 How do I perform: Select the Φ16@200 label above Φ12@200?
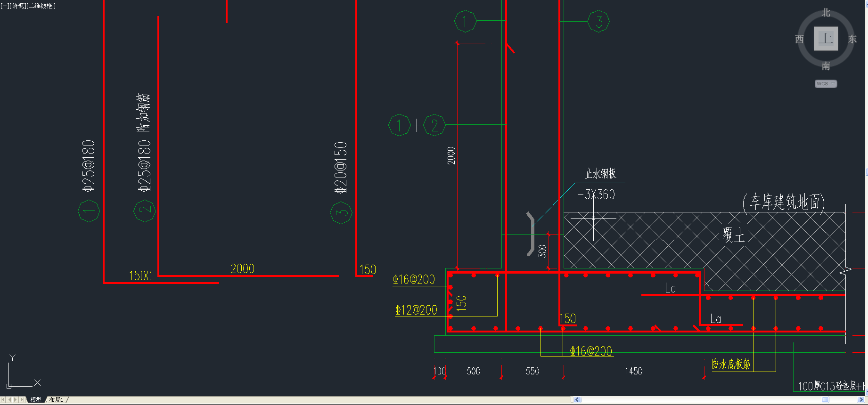click(414, 280)
